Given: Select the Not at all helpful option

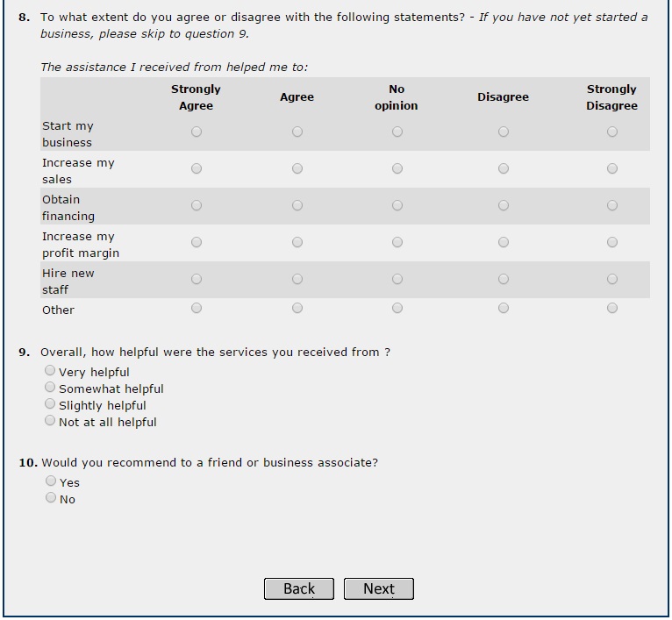Looking at the screenshot, I should 51,421.
